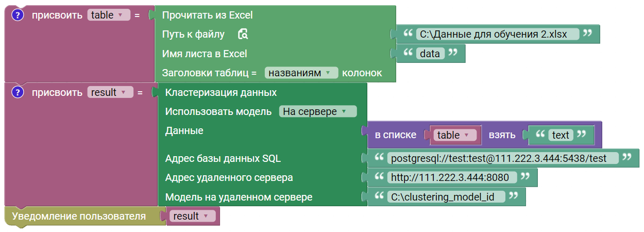Click the Данные label in clustering block
The image size is (644, 232).
pyautogui.click(x=184, y=131)
